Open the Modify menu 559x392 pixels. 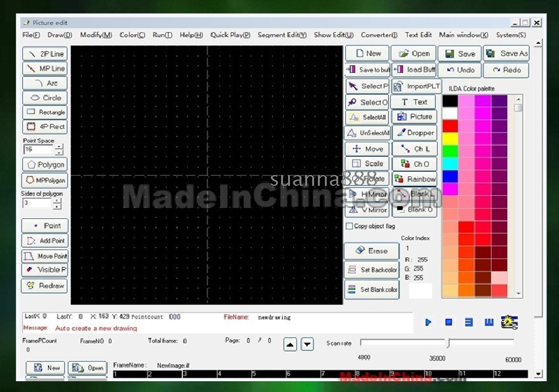click(96, 35)
